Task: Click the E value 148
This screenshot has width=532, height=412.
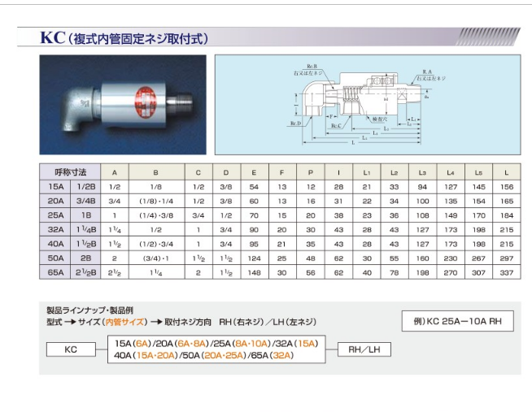Action: tap(254, 273)
